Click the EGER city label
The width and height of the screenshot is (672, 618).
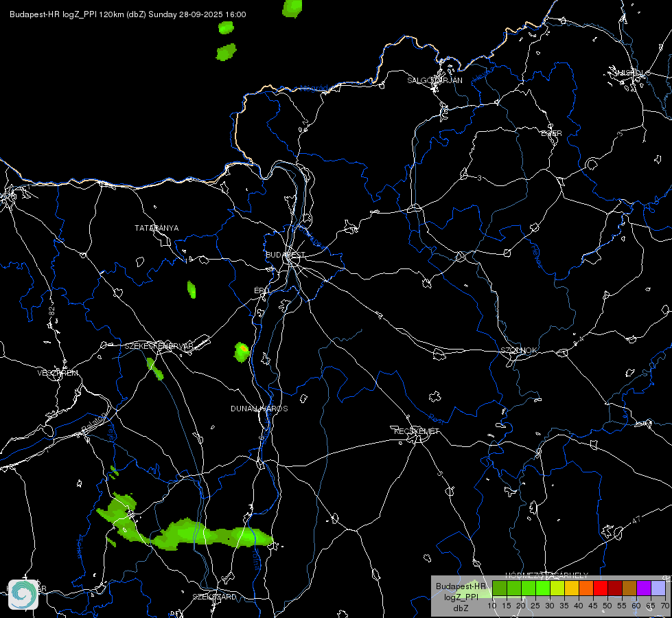point(551,133)
